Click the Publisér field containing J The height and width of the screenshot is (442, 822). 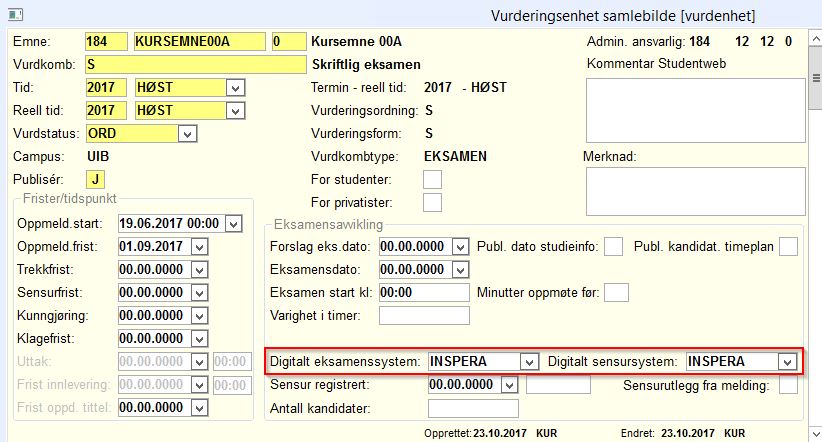(95, 180)
